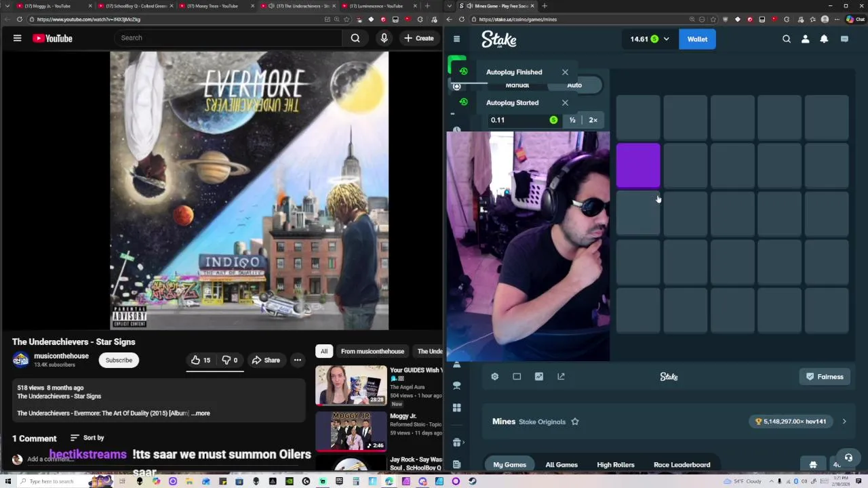Open the 5,148,297.00× hov141 big win
The height and width of the screenshot is (488, 868).
pyautogui.click(x=791, y=422)
